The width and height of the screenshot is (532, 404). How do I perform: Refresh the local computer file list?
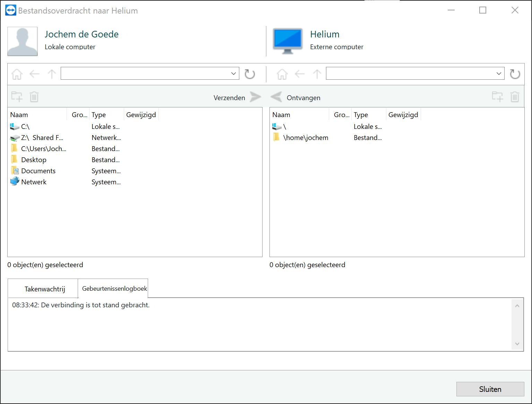click(x=250, y=74)
